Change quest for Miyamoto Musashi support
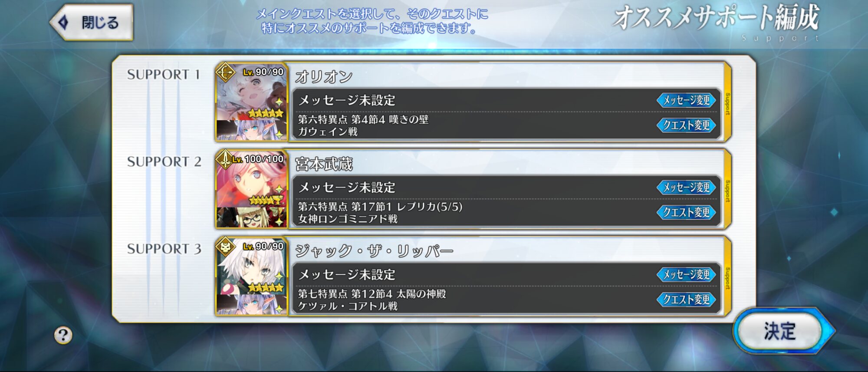 point(686,213)
